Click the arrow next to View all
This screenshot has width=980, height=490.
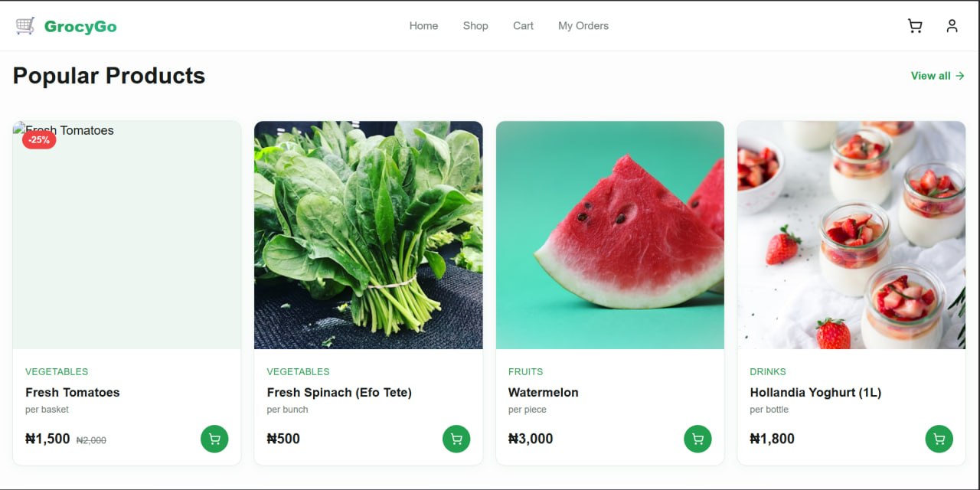(960, 76)
